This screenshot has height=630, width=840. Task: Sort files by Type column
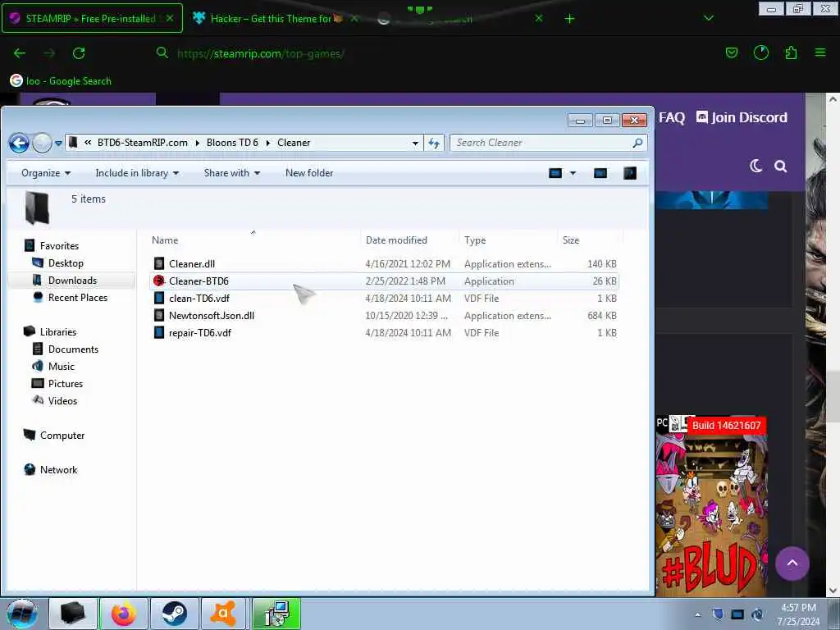475,240
